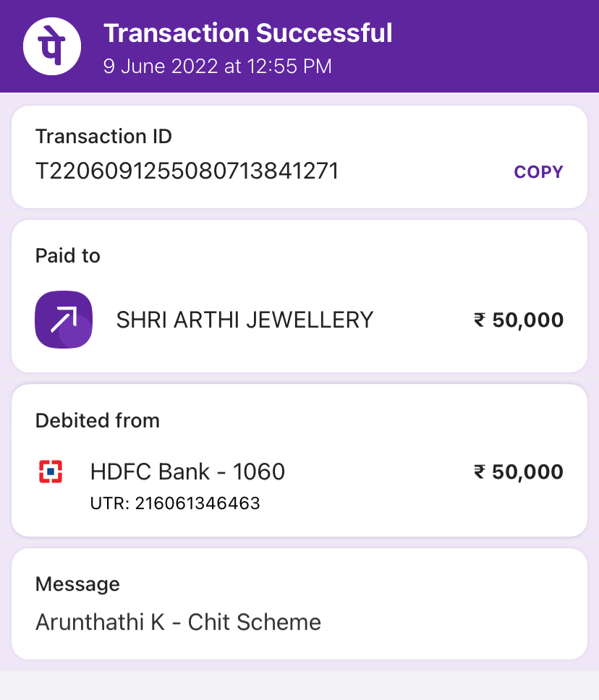Image resolution: width=599 pixels, height=700 pixels.
Task: Tap the Transaction ID label
Action: point(103,136)
